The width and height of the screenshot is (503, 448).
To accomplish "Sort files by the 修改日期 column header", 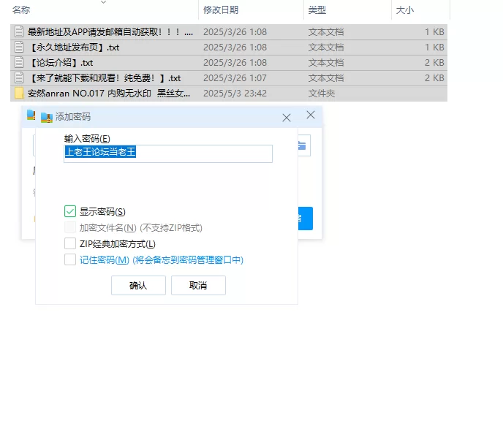I will point(221,10).
